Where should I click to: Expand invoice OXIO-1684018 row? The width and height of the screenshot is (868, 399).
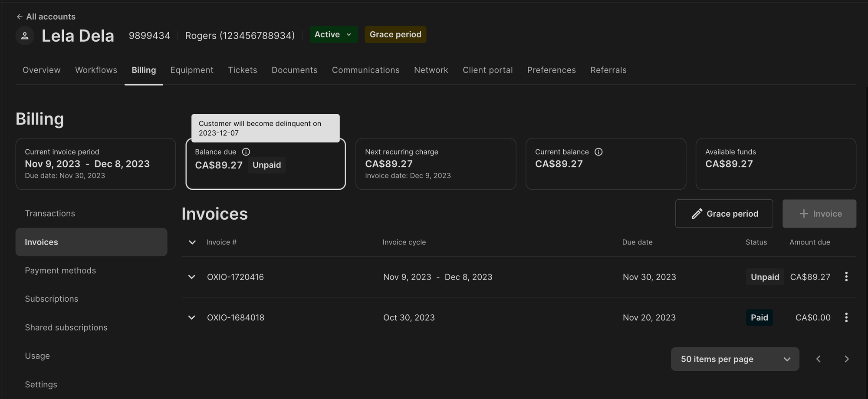[191, 317]
